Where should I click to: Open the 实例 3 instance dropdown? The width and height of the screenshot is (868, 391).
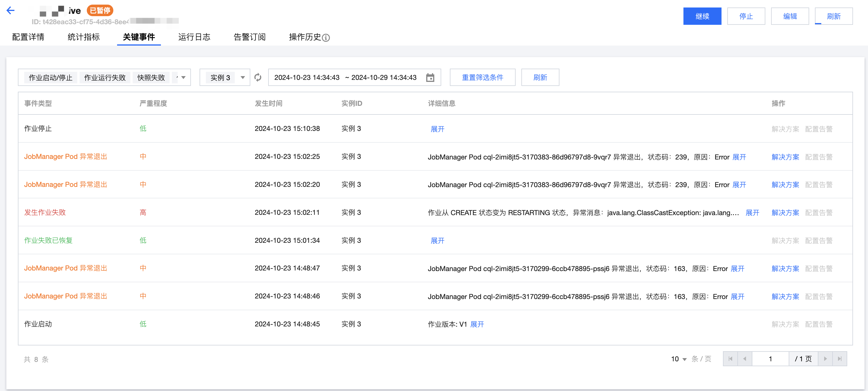242,78
